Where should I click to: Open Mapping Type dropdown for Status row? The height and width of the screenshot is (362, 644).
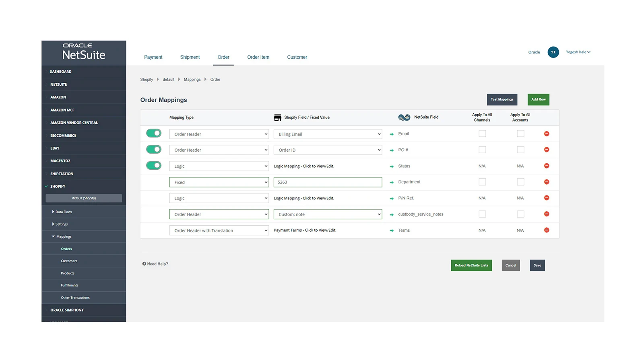click(219, 166)
